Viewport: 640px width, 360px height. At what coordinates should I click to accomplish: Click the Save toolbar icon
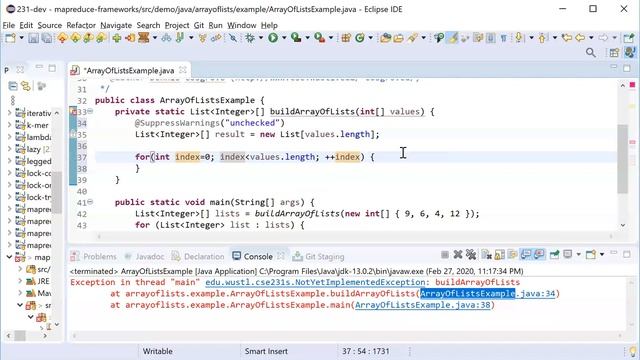pyautogui.click(x=33, y=38)
